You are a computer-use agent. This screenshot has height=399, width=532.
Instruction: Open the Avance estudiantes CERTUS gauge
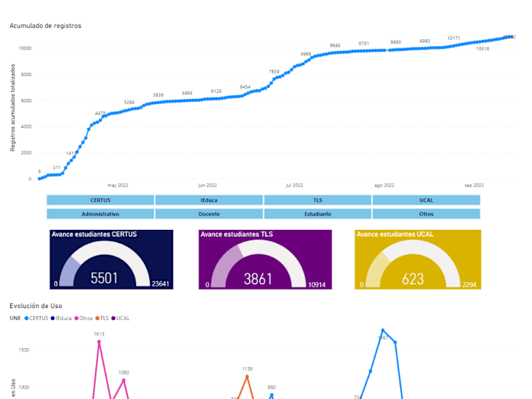[x=112, y=259]
